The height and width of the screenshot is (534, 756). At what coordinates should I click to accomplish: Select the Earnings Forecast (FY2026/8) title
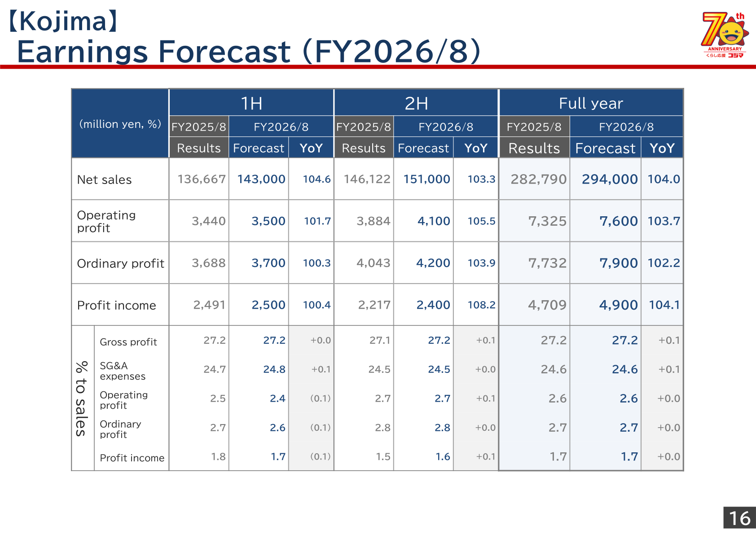249,51
